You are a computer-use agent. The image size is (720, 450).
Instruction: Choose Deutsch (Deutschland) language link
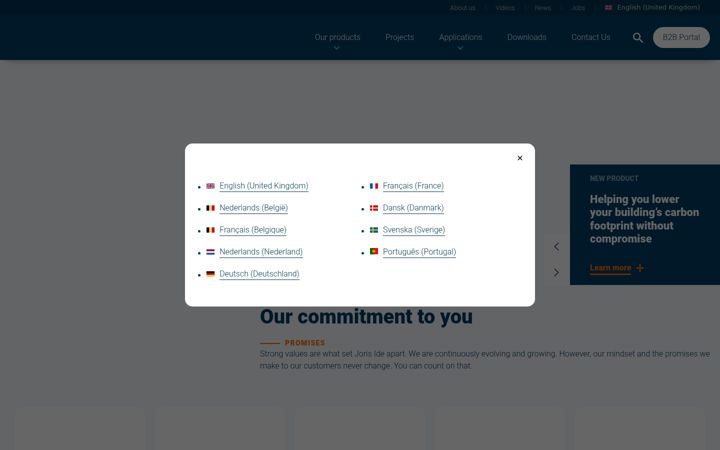click(x=259, y=274)
